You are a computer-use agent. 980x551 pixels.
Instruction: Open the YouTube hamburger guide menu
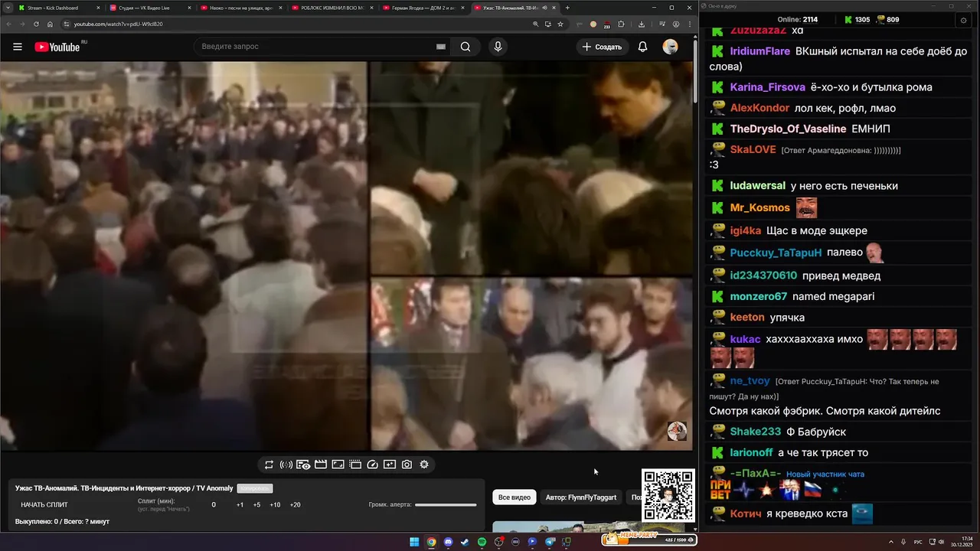[x=18, y=47]
